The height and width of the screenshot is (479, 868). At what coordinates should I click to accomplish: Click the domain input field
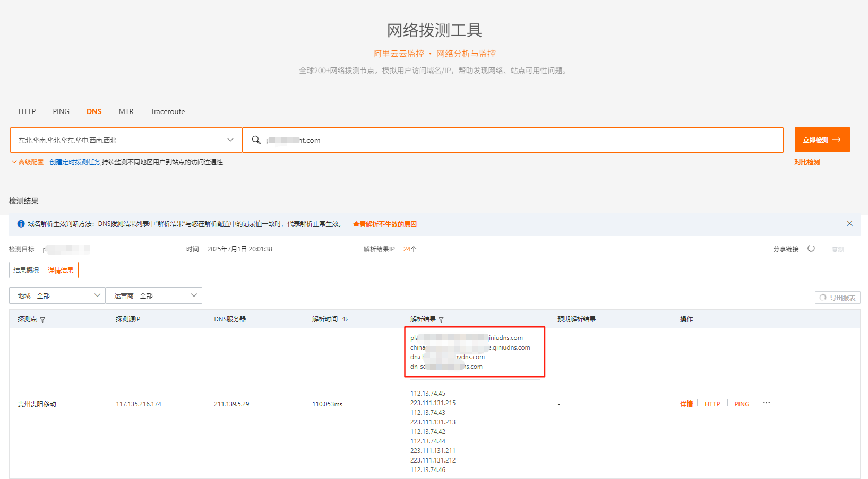[520, 140]
